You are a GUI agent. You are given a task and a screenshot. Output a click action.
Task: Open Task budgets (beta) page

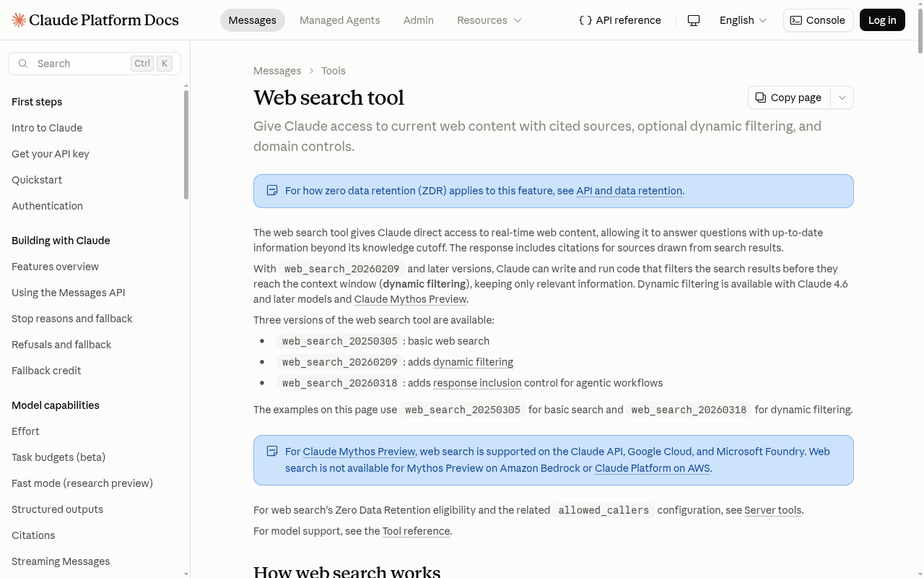pyautogui.click(x=58, y=457)
